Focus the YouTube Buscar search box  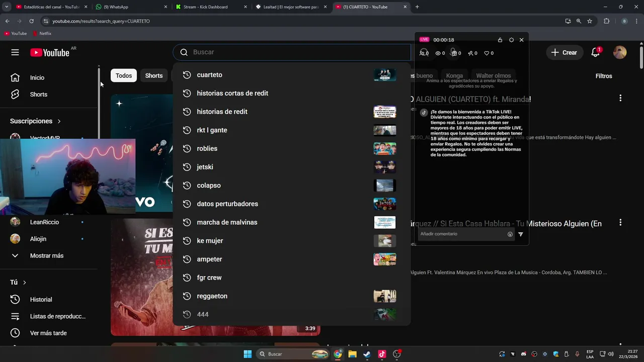tap(292, 52)
